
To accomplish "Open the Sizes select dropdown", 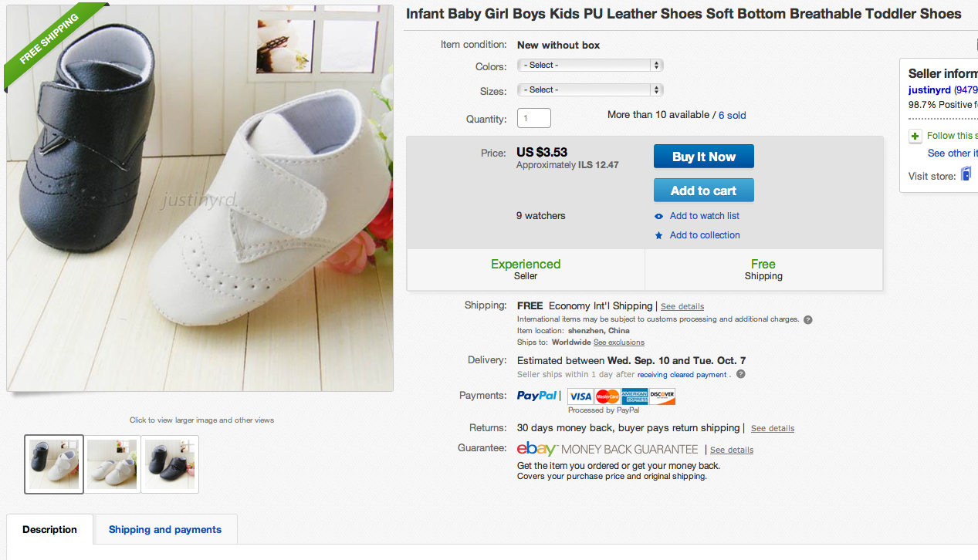I will [x=591, y=90].
